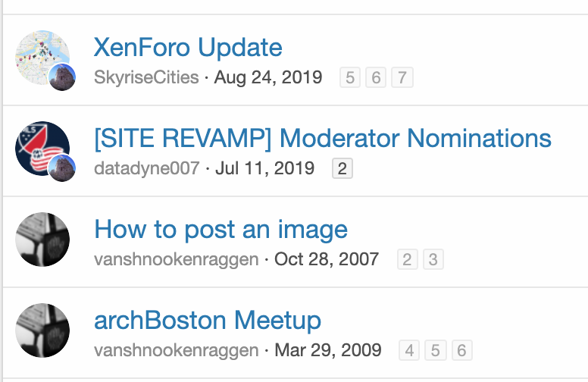Screen dimensions: 588x382
Task: Go to page 5 of XenForo Update
Action: pyautogui.click(x=350, y=77)
